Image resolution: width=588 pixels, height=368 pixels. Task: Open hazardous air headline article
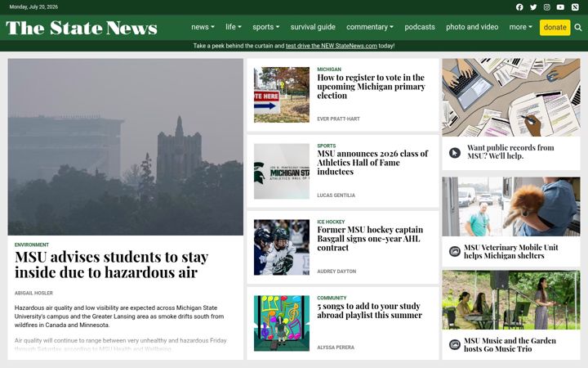tap(111, 265)
